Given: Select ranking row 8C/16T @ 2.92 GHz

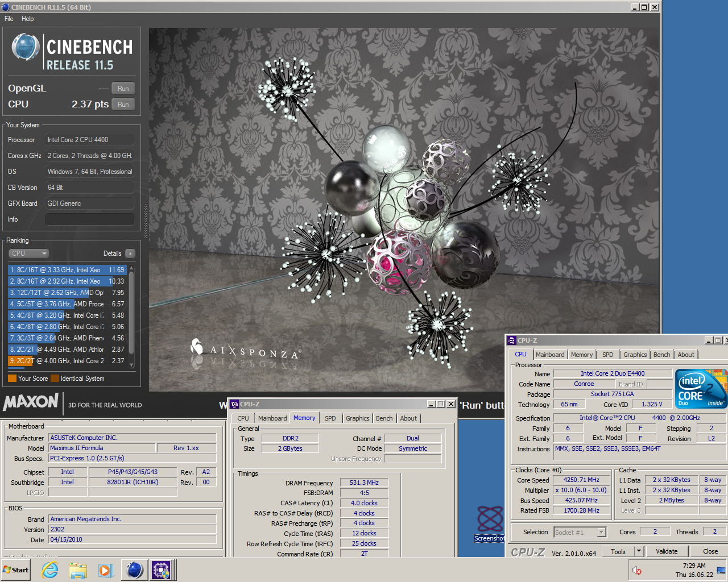Looking at the screenshot, I should point(68,281).
